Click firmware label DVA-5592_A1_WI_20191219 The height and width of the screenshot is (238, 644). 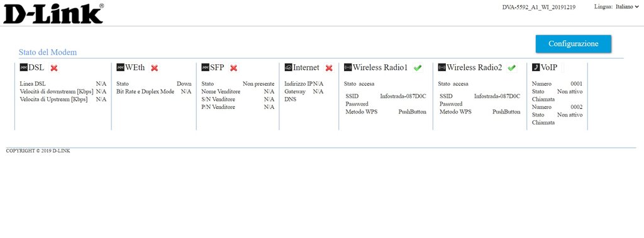[x=539, y=8]
